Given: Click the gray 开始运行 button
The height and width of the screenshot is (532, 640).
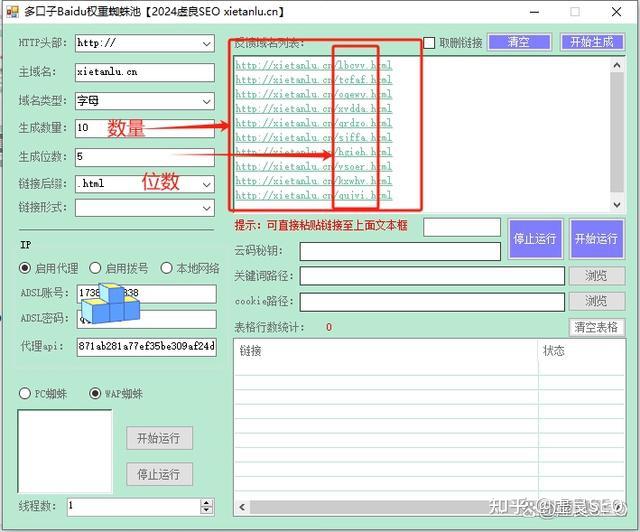Looking at the screenshot, I should (x=159, y=439).
